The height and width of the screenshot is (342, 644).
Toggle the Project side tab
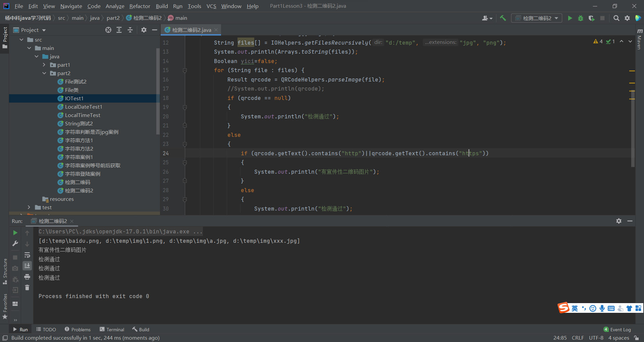pos(5,38)
